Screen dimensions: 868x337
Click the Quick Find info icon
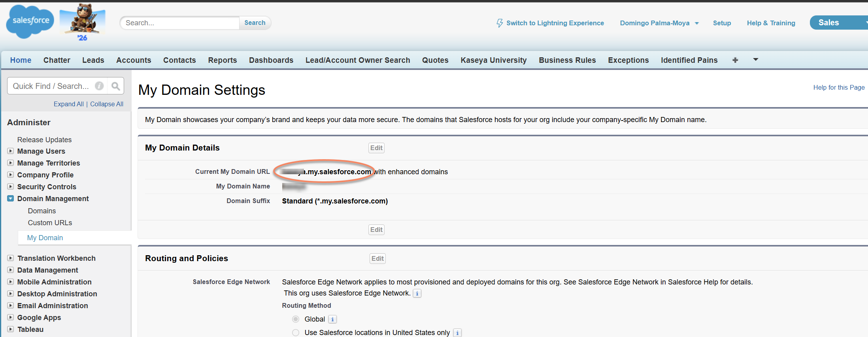coord(99,86)
